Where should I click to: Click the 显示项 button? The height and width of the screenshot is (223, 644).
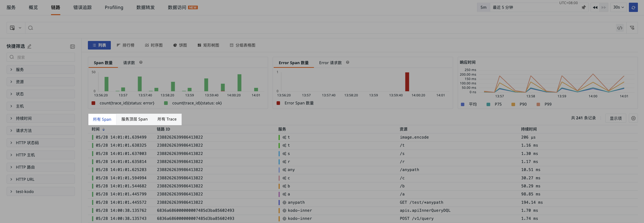tap(615, 118)
